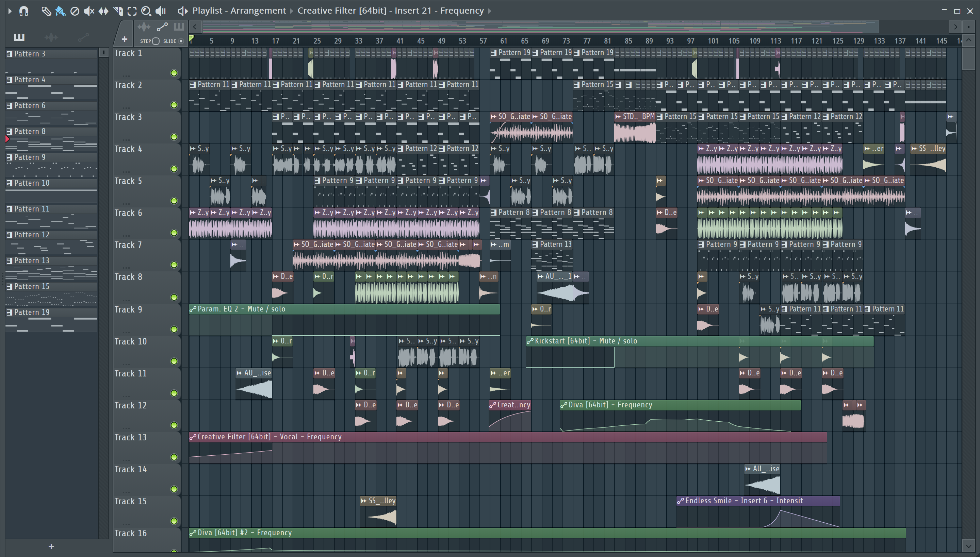
Task: Select the Track 14 header
Action: pyautogui.click(x=147, y=479)
